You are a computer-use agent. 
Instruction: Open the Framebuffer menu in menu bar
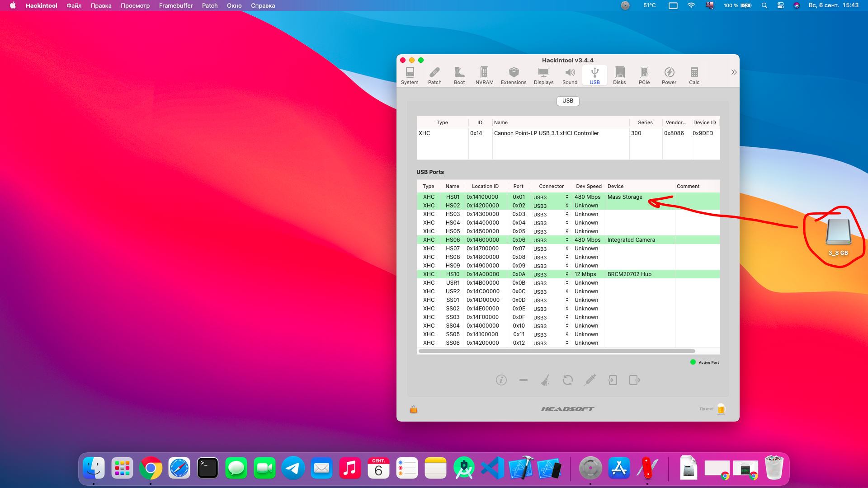[175, 5]
